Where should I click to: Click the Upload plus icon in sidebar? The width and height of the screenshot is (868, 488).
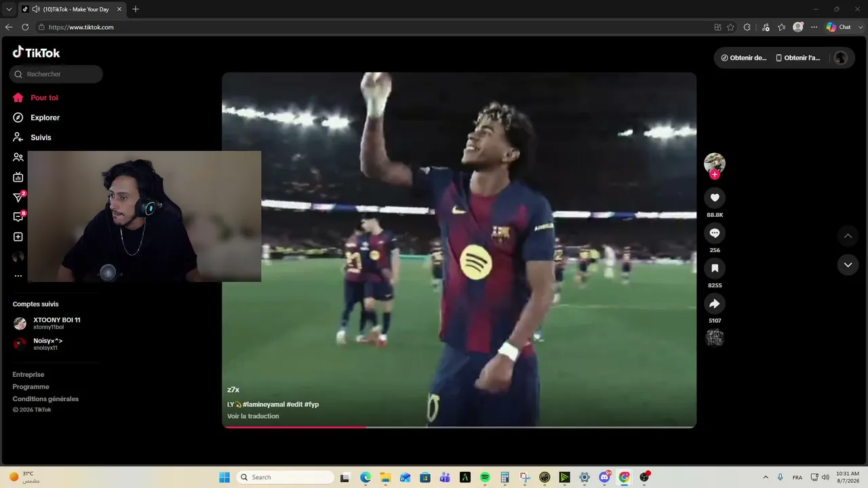click(18, 237)
